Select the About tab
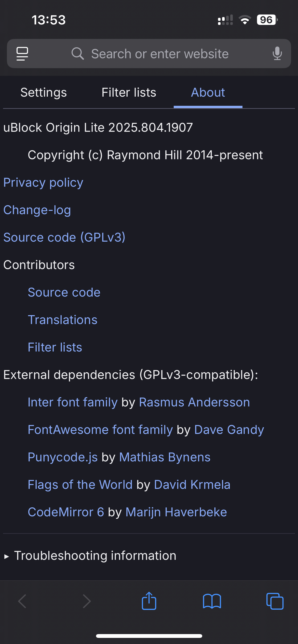The width and height of the screenshot is (298, 644). [x=208, y=92]
